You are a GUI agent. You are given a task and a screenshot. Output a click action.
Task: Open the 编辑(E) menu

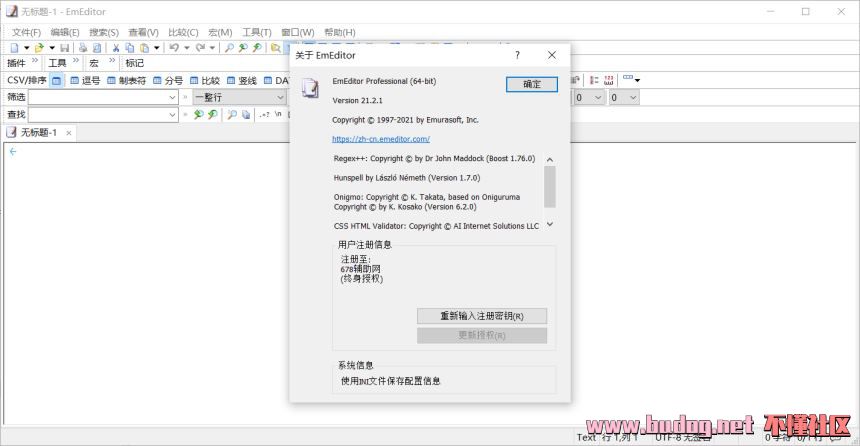coord(65,32)
